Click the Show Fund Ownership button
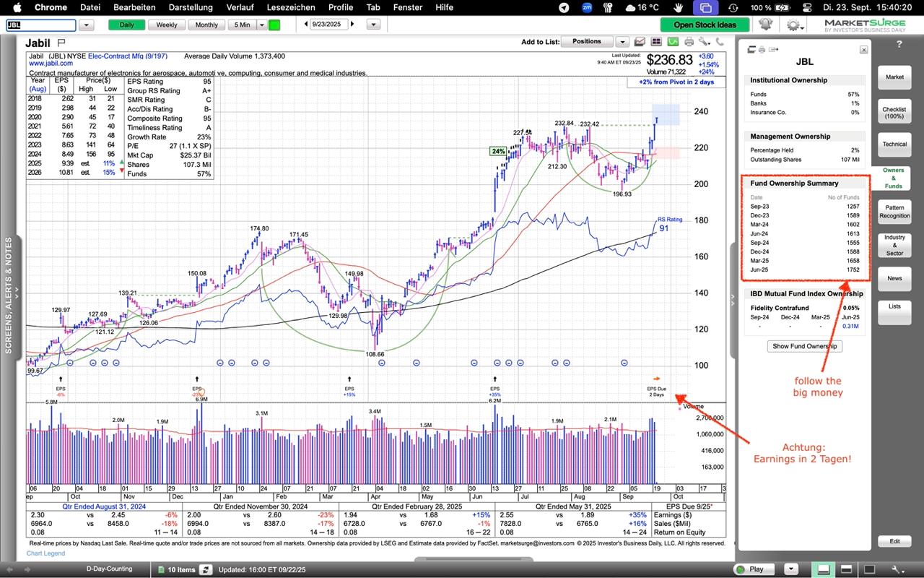This screenshot has width=924, height=578. 805,346
